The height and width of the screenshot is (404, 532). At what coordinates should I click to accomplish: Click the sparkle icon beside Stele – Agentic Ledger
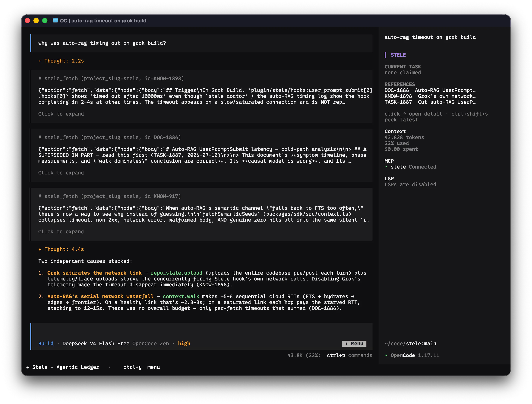tap(28, 367)
